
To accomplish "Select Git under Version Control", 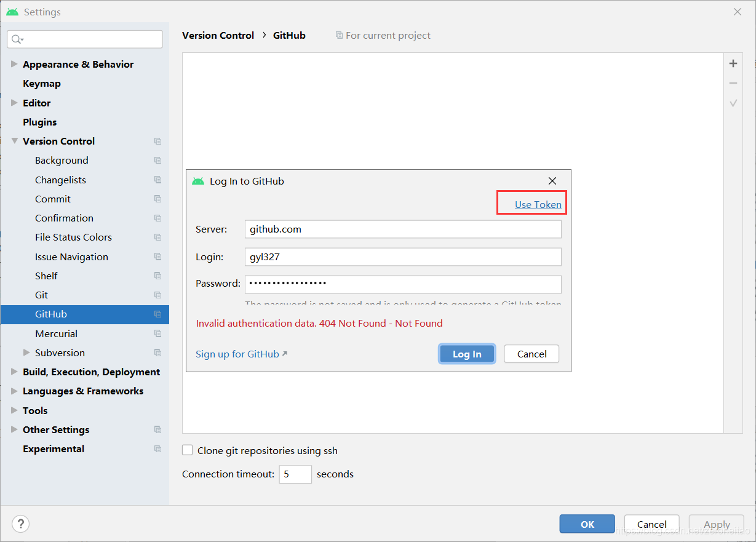I will point(41,295).
